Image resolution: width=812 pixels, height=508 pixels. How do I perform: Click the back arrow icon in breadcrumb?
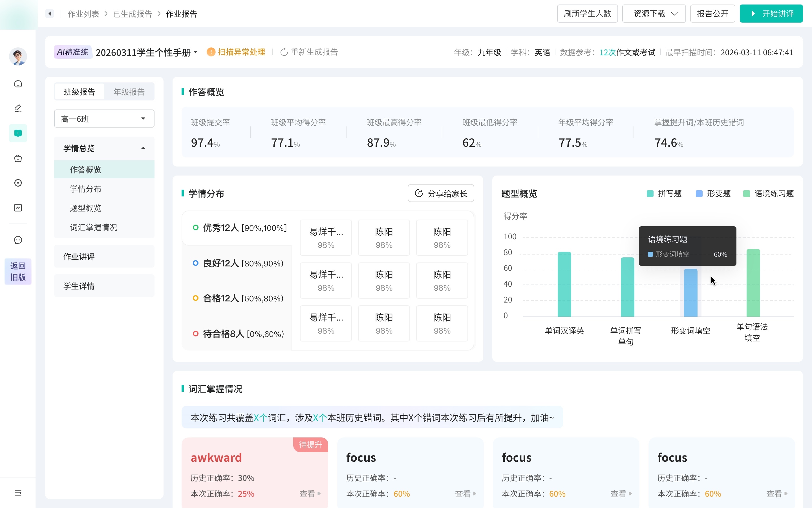[50, 14]
